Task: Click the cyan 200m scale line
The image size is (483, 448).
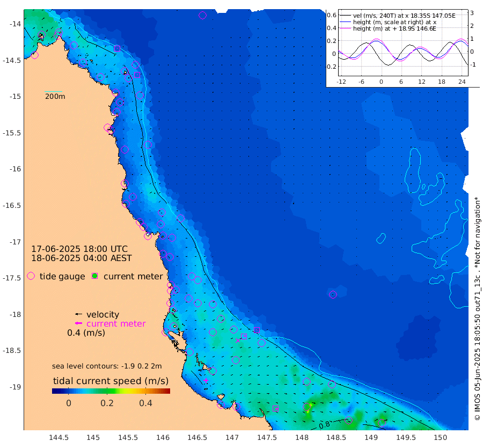Action: tap(53, 91)
